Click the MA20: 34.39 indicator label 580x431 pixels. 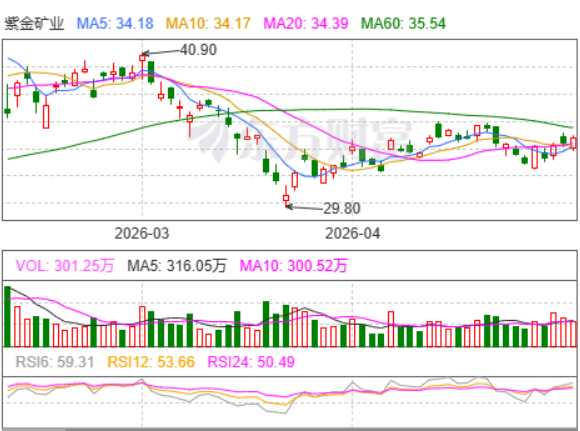306,24
